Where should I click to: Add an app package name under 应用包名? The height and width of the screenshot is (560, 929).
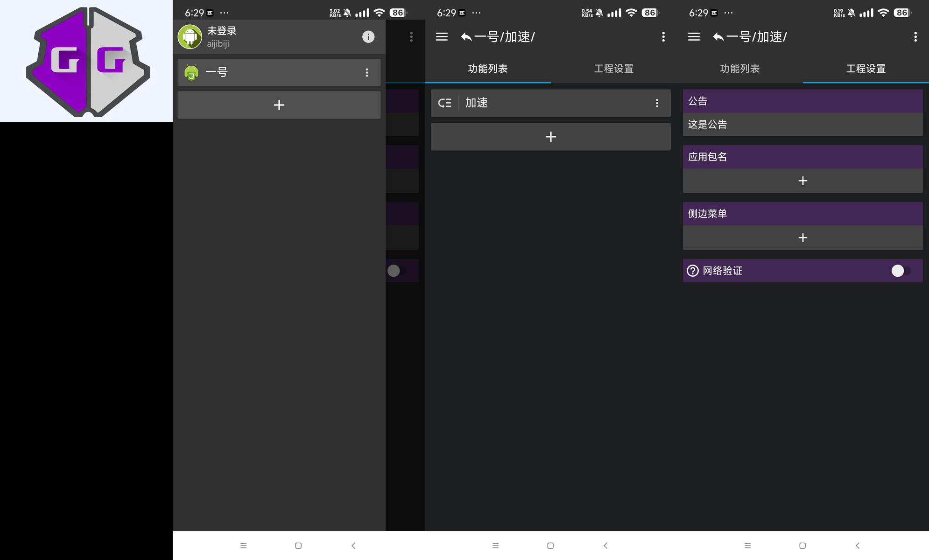point(802,181)
